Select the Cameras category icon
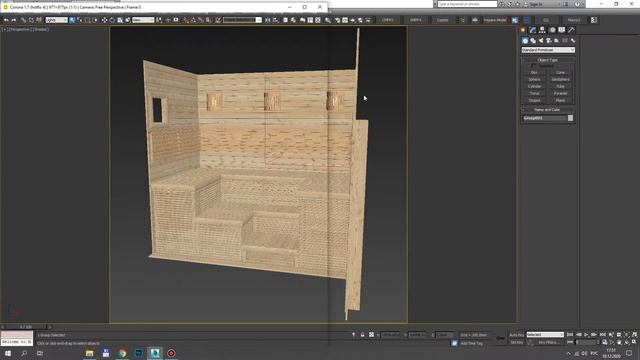 [x=549, y=40]
